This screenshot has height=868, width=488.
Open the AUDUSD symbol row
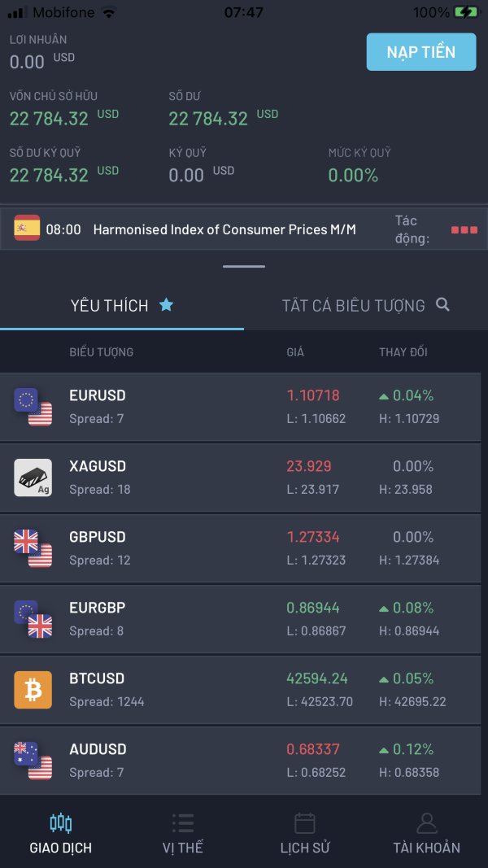click(240, 761)
